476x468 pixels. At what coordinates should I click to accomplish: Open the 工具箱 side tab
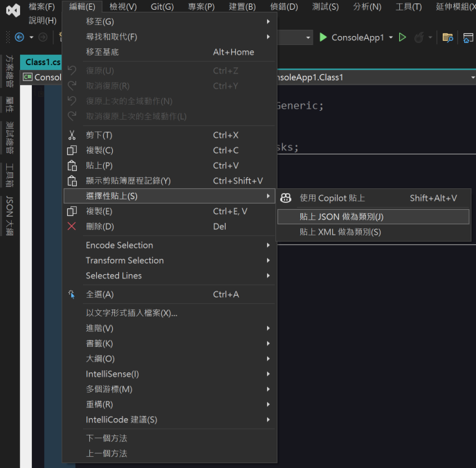10,175
